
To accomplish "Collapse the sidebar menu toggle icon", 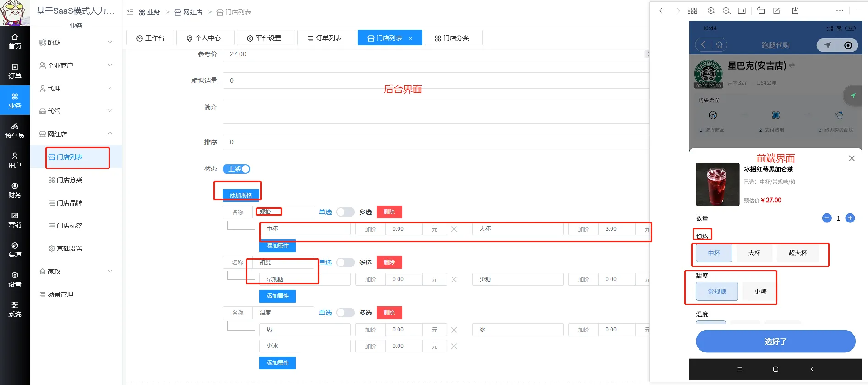I will 130,12.
